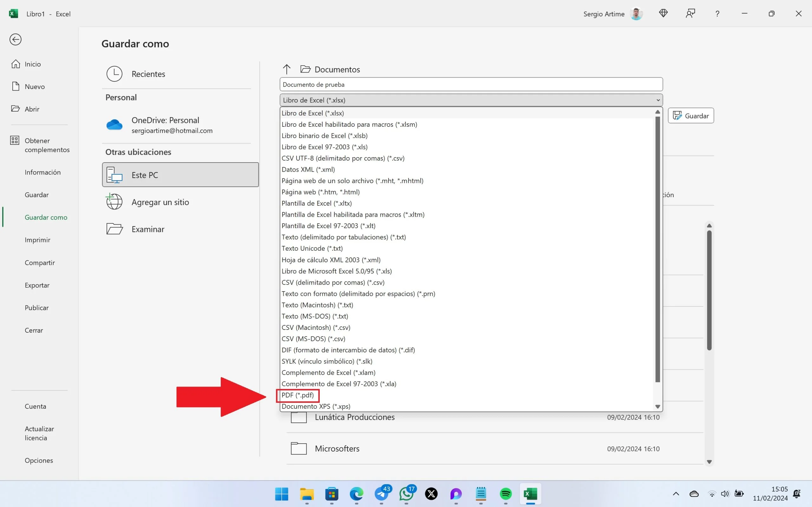Click the diamond premium icon in title bar

(x=663, y=14)
